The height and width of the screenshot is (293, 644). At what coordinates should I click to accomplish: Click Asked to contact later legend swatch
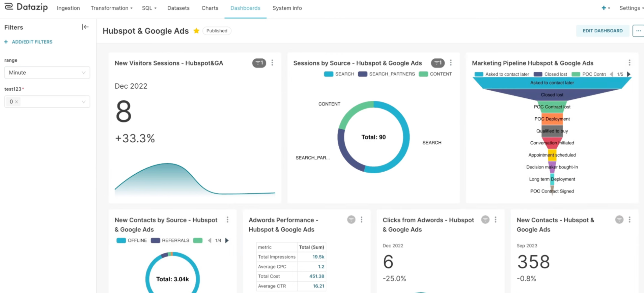(x=479, y=74)
